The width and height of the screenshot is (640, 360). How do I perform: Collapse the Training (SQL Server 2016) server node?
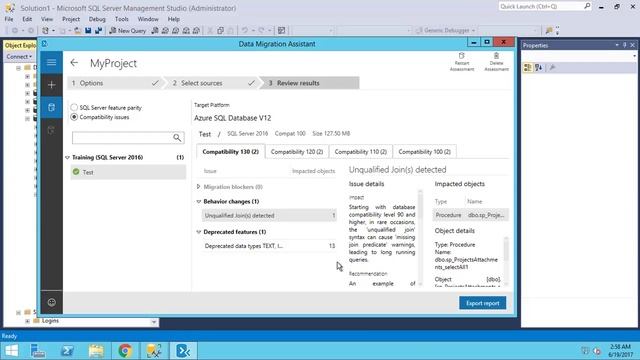tap(67, 157)
